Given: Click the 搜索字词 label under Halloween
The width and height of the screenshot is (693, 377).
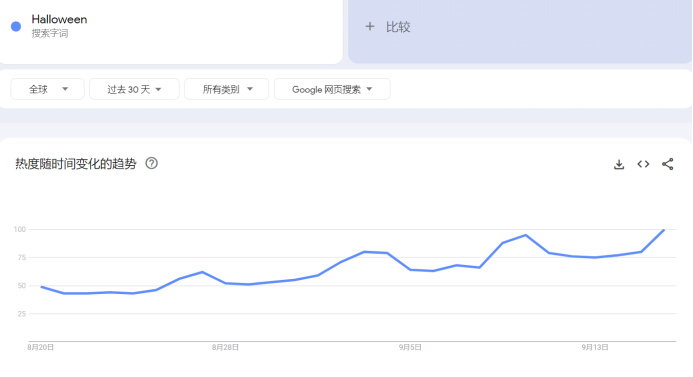Looking at the screenshot, I should point(50,34).
